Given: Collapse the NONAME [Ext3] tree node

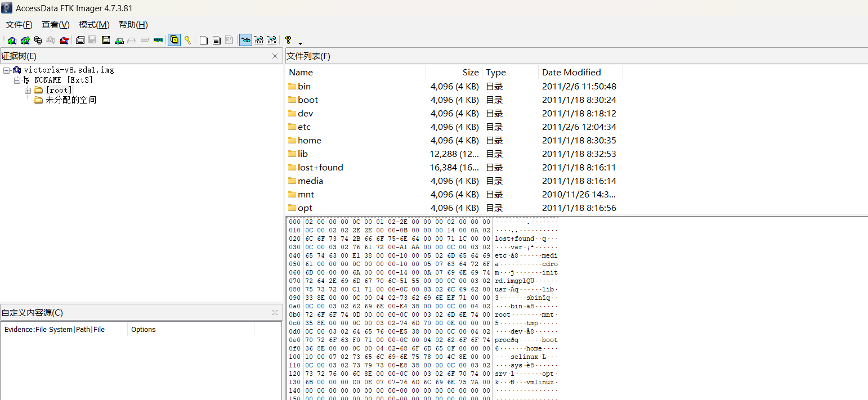Looking at the screenshot, I should 17,80.
